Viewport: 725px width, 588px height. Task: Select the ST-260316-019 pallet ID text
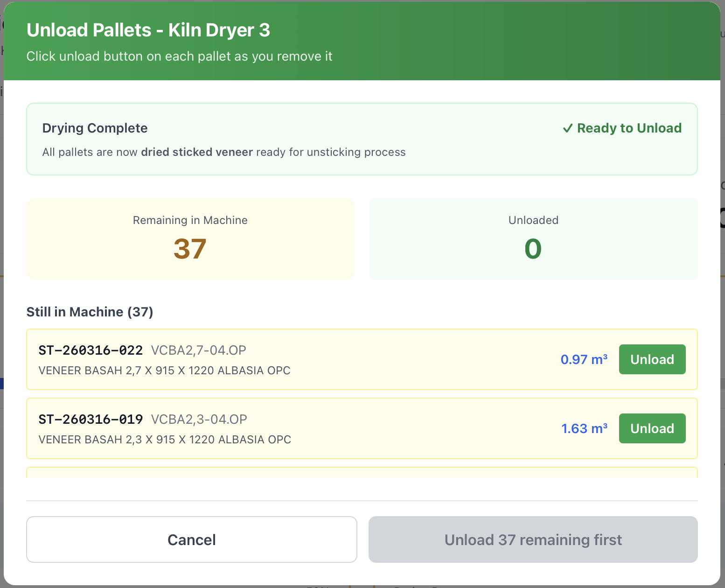91,419
